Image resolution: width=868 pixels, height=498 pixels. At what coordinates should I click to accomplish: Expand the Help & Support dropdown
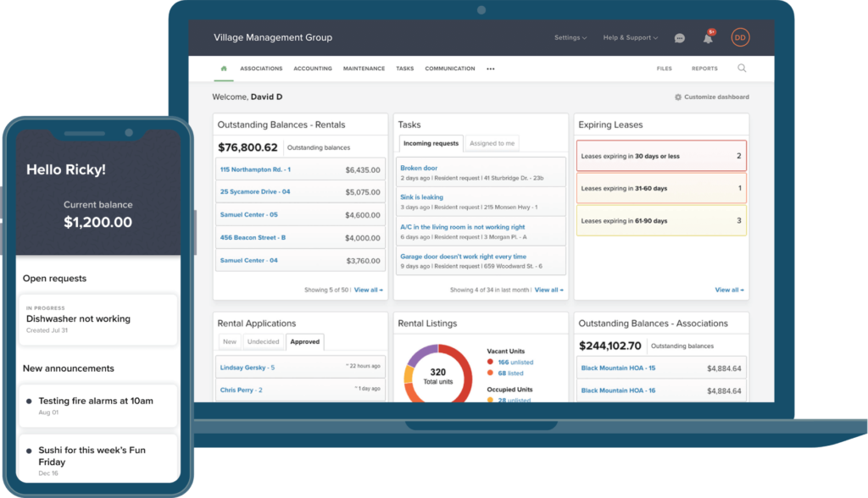point(631,37)
